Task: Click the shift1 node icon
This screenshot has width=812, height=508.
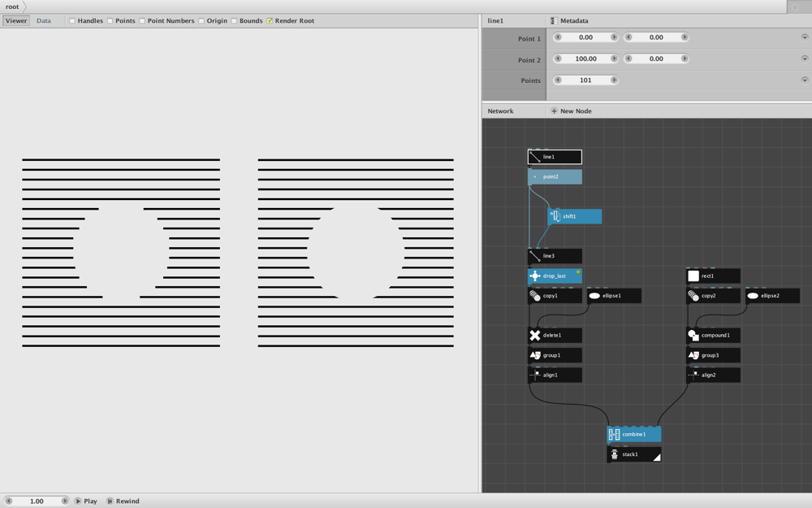Action: (555, 216)
